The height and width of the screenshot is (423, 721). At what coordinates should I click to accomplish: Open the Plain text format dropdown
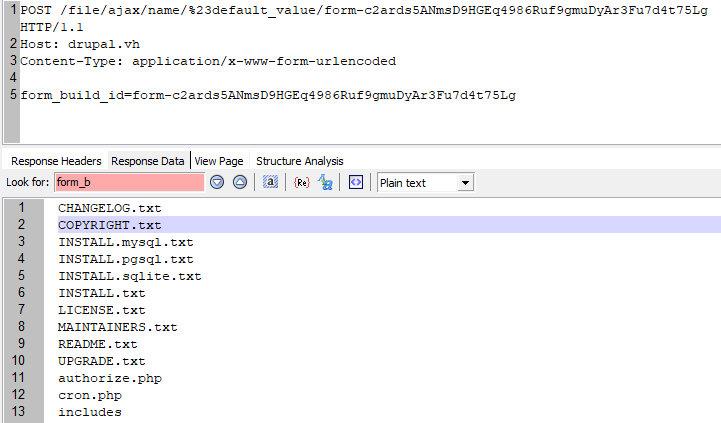pyautogui.click(x=425, y=183)
